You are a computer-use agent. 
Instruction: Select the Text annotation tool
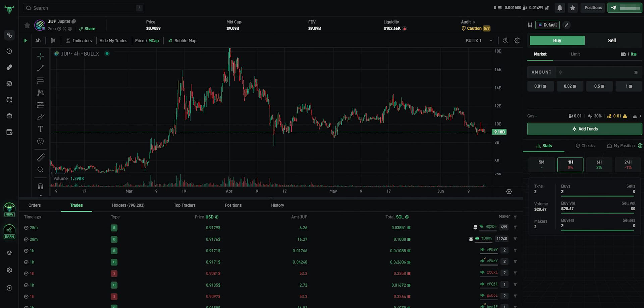click(40, 129)
